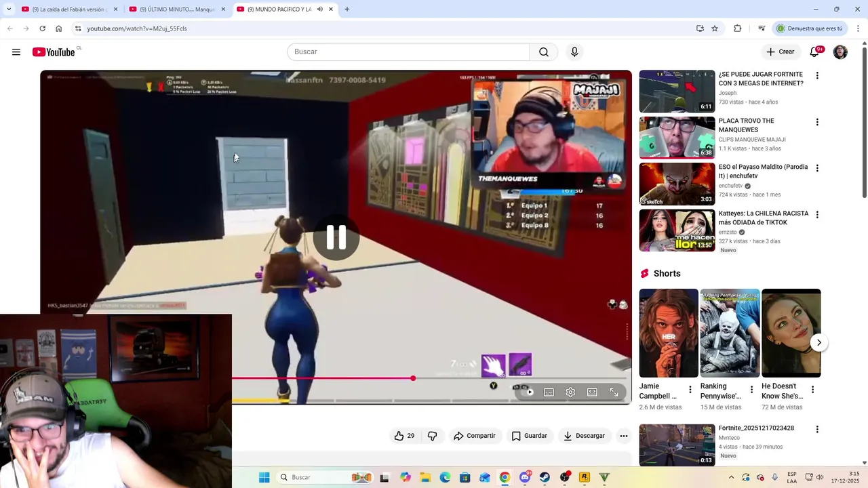This screenshot has width=868, height=488.
Task: Open options for PLACA TROVO video
Action: 817,122
